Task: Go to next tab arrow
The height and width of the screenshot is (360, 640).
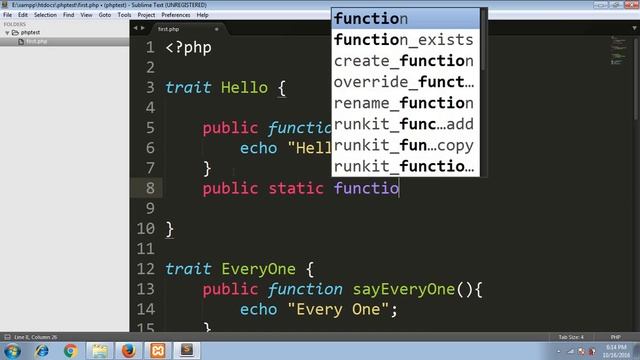Action: pyautogui.click(x=142, y=28)
